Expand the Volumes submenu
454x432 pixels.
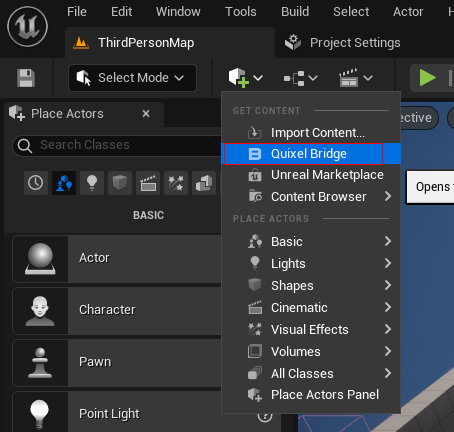tap(311, 351)
